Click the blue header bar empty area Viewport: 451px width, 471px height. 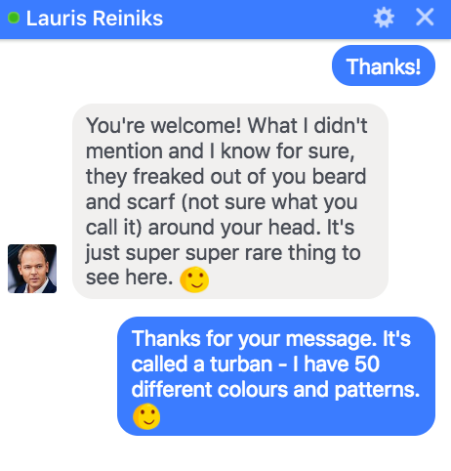click(267, 18)
